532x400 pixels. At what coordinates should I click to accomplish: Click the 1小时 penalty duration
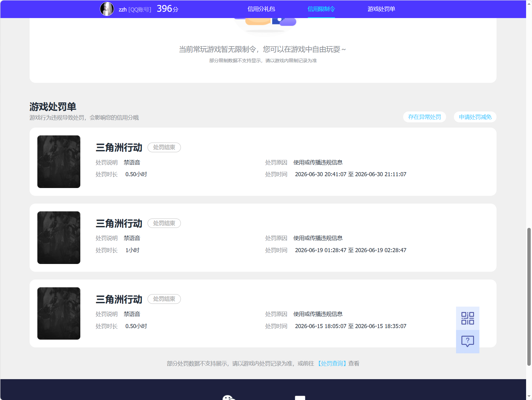click(x=132, y=250)
